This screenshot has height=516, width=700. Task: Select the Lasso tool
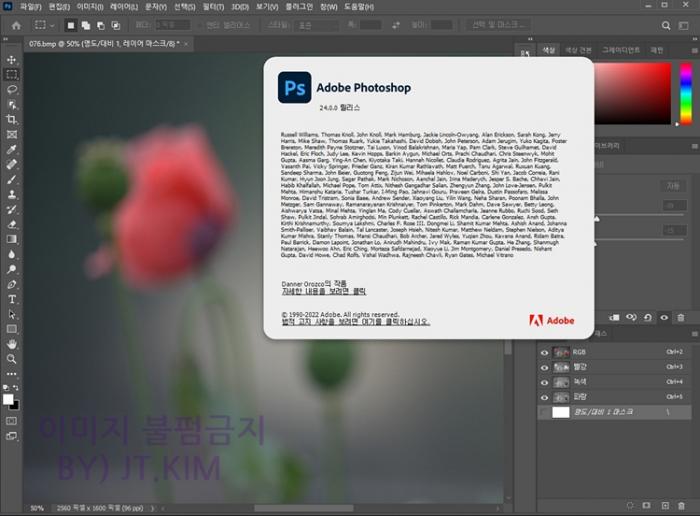[x=12, y=89]
